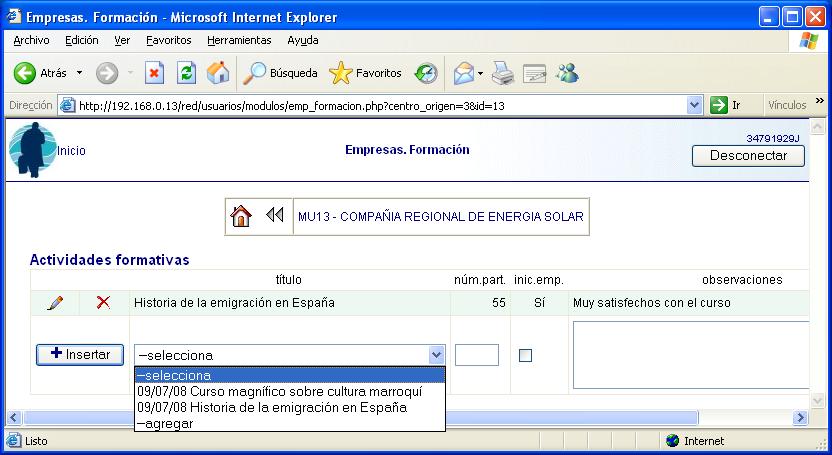Viewport: 832px width, 455px height.
Task: Open the Favoritos menu
Action: click(x=169, y=40)
